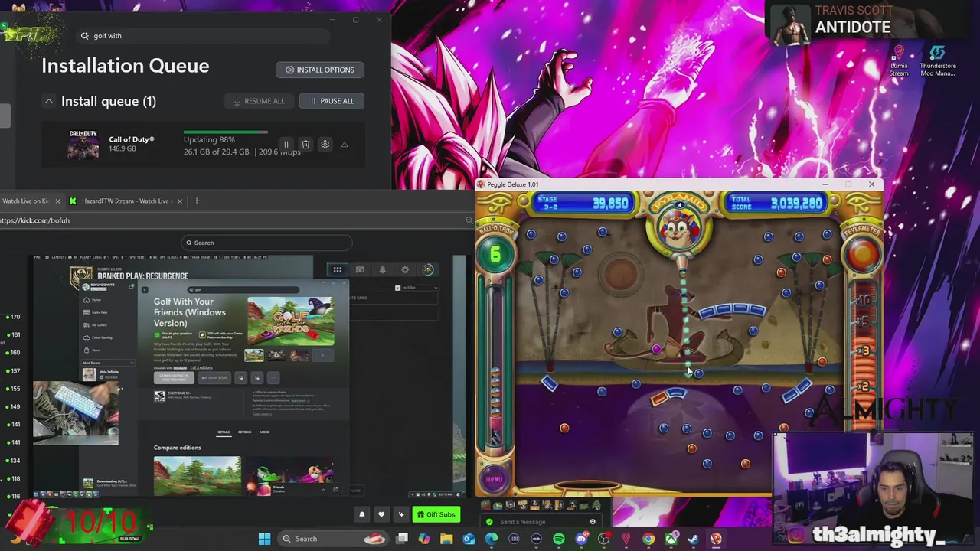Open OBS Studio from the taskbar
Viewport: 980px width, 551px height.
[603, 539]
